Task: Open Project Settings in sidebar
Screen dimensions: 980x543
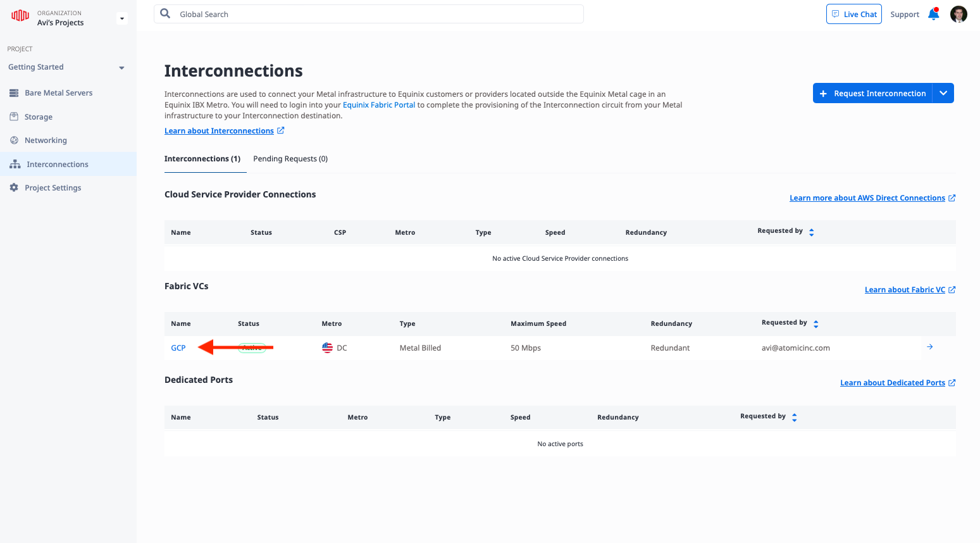Action: point(53,188)
